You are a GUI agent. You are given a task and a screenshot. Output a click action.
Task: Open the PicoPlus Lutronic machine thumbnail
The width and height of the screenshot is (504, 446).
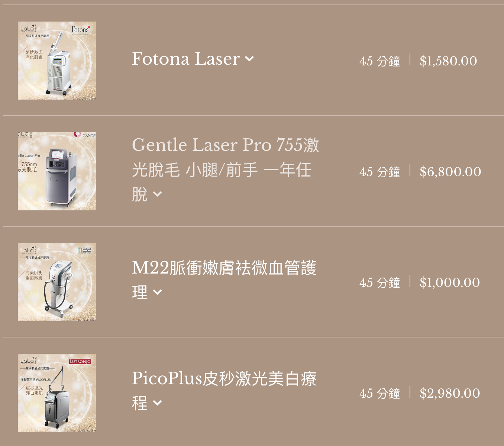tap(57, 393)
